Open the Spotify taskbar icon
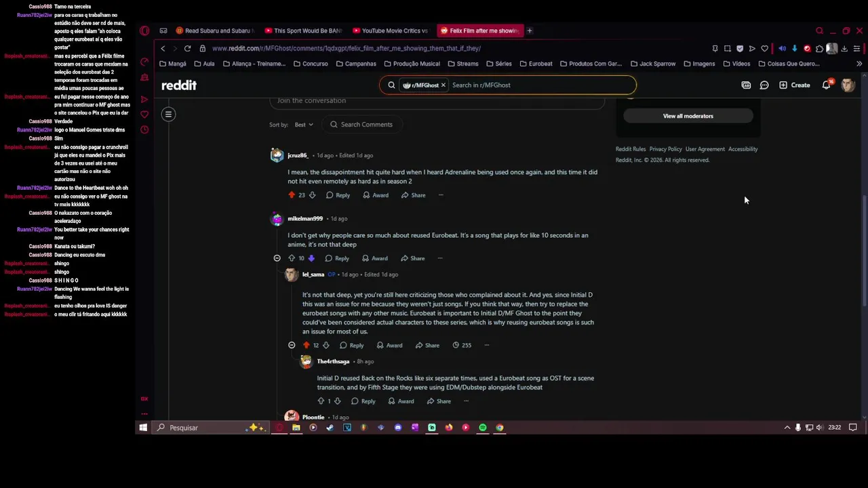 pos(482,428)
